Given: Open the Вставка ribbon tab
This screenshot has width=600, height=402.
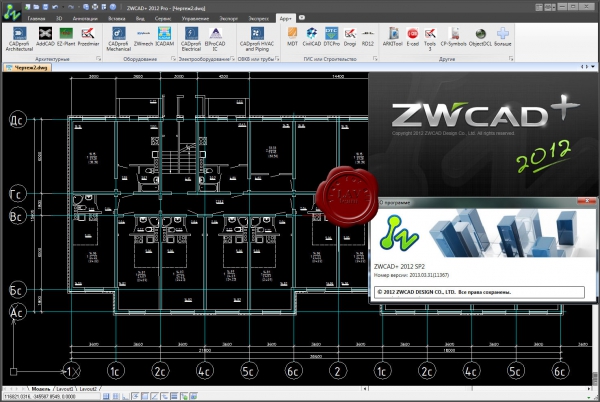Looking at the screenshot, I should (117, 18).
